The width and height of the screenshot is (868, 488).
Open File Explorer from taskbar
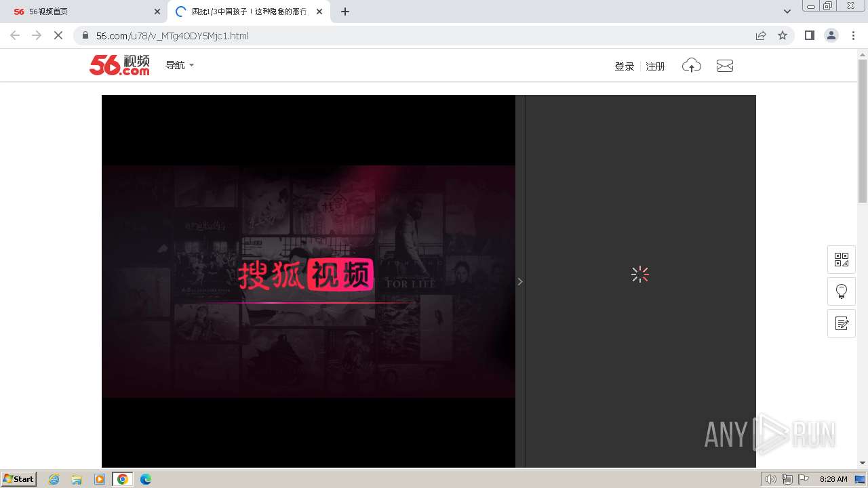77,479
